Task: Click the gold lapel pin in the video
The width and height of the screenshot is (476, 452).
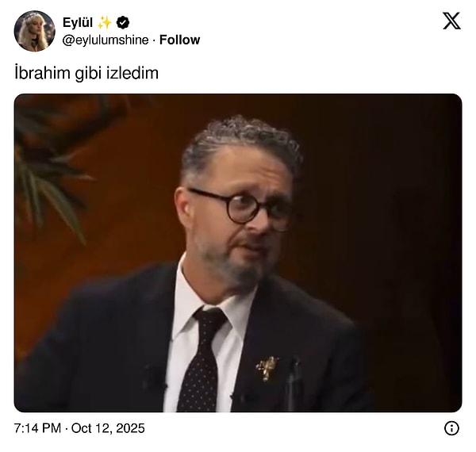Action: pos(267,368)
